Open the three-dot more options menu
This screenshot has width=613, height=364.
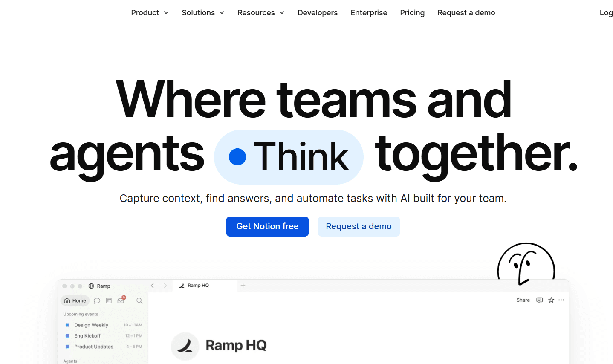pyautogui.click(x=561, y=300)
